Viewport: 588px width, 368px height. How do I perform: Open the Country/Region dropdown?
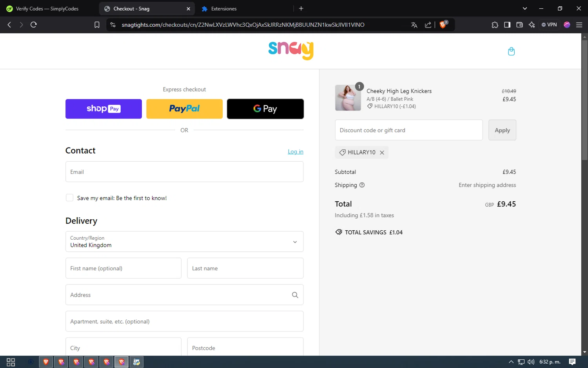[x=184, y=242]
